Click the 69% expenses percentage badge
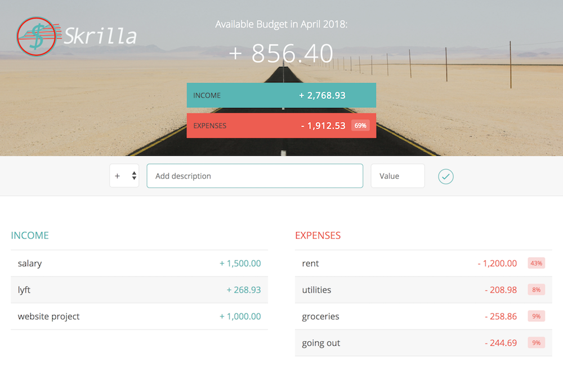The image size is (563, 392). (360, 125)
